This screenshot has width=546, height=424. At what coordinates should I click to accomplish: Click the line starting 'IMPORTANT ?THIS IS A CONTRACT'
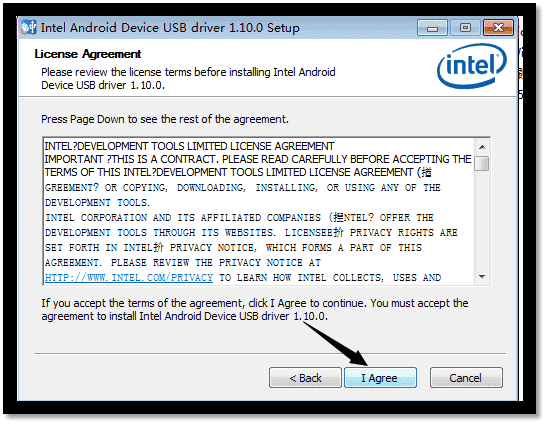[x=258, y=159]
